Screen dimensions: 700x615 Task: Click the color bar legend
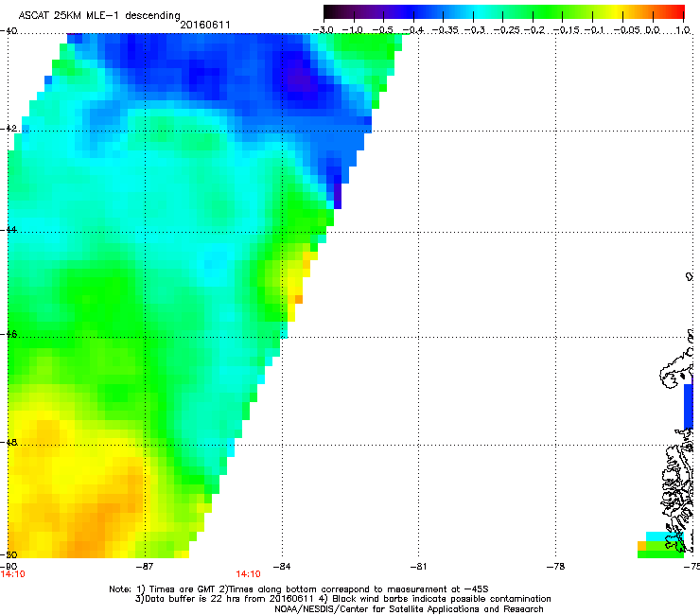click(x=503, y=12)
